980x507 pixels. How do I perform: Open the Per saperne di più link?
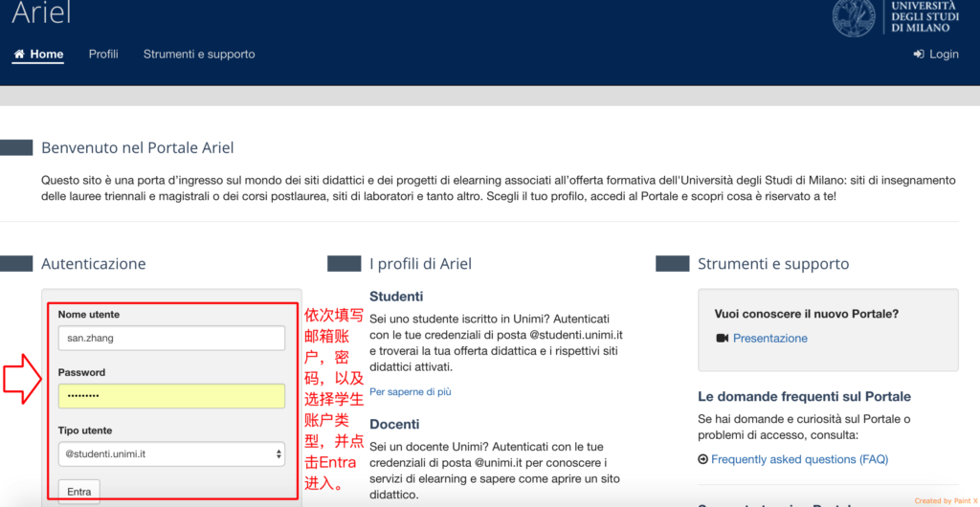point(411,392)
